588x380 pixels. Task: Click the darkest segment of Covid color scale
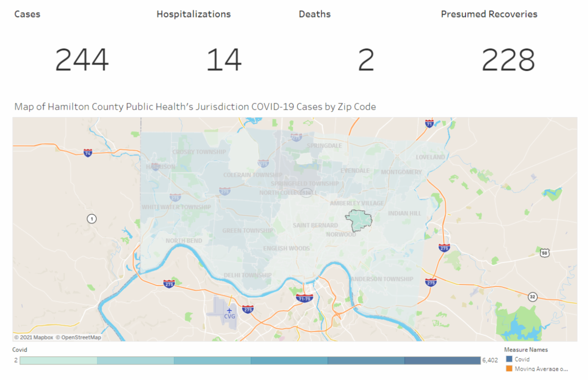pyautogui.click(x=442, y=360)
